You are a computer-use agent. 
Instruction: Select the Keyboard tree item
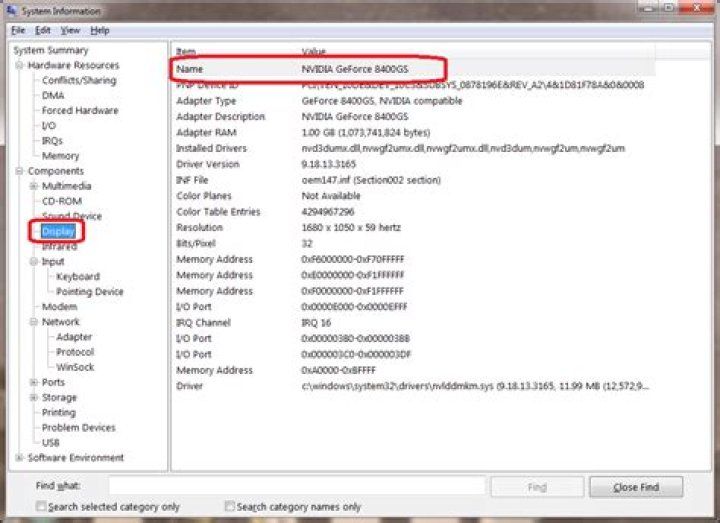(78, 276)
